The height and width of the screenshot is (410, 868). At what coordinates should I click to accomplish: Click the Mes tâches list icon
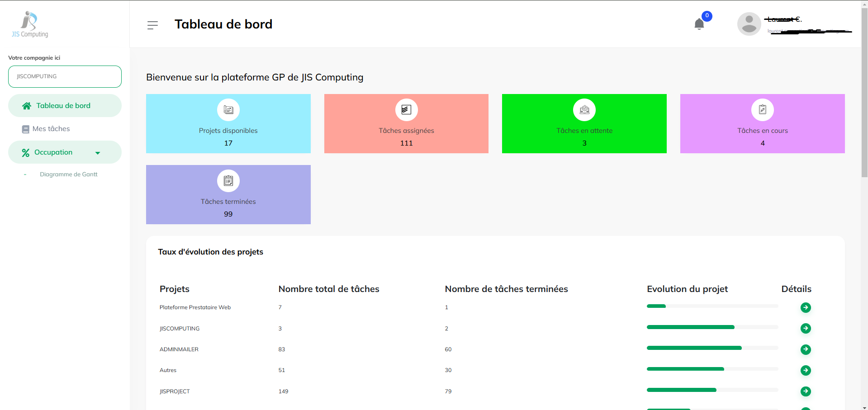26,129
